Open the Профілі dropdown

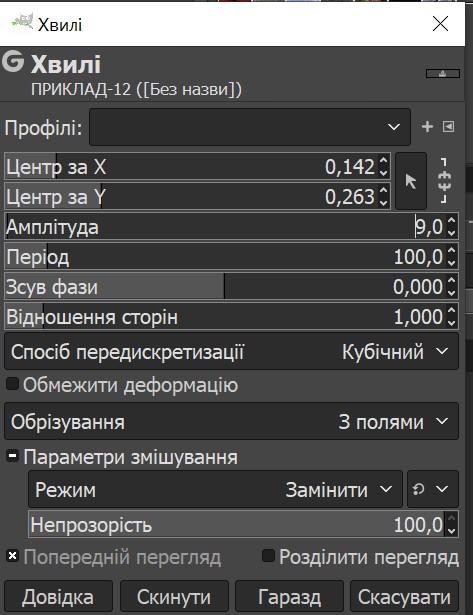250,127
